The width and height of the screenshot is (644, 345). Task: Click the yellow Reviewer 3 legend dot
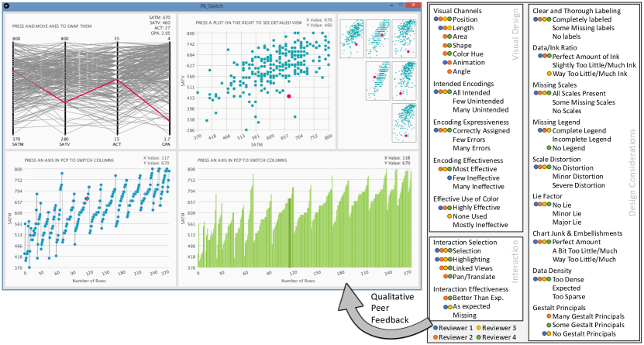click(478, 328)
